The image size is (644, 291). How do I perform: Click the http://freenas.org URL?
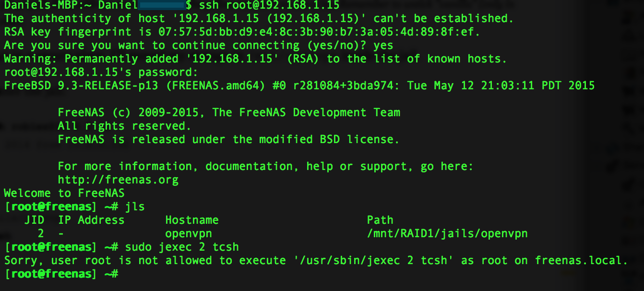118,180
